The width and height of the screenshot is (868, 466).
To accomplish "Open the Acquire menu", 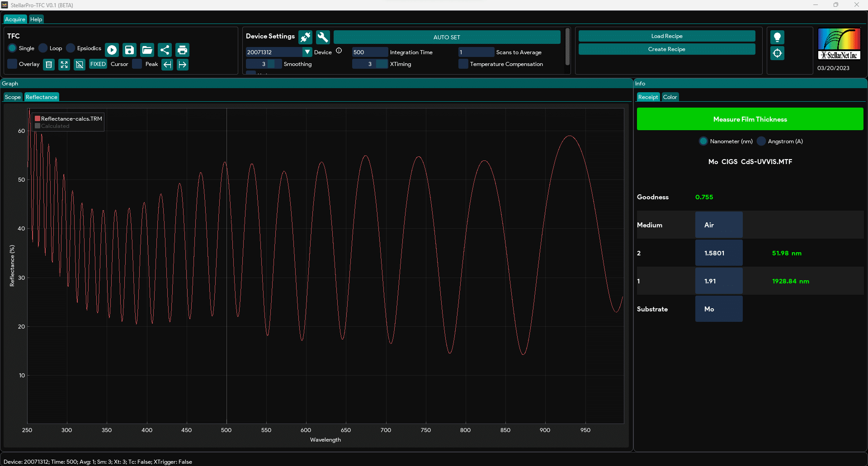I will pos(15,19).
